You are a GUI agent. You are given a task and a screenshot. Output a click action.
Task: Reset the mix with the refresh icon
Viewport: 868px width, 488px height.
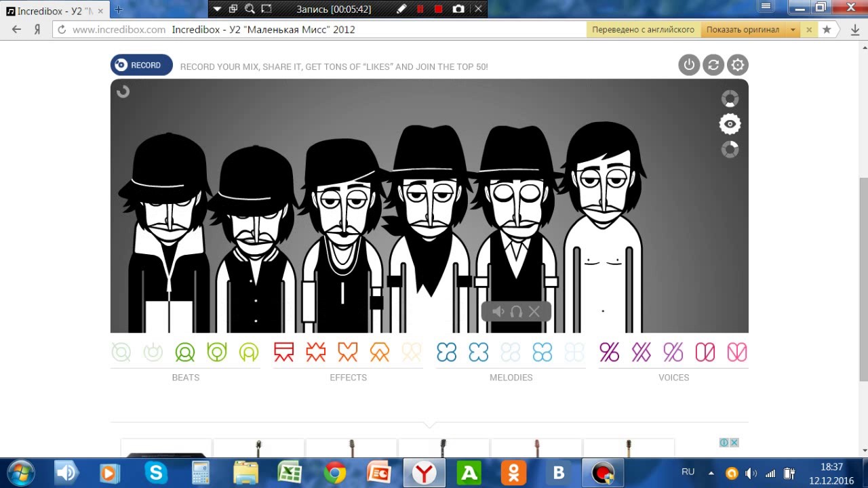(713, 65)
